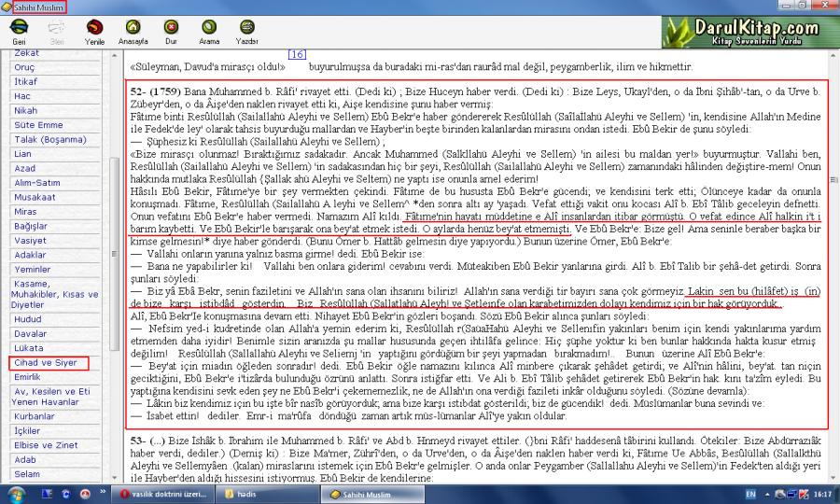Screen dimensions: 840x504
Task: Click the Yazdır print icon
Action: [246, 28]
